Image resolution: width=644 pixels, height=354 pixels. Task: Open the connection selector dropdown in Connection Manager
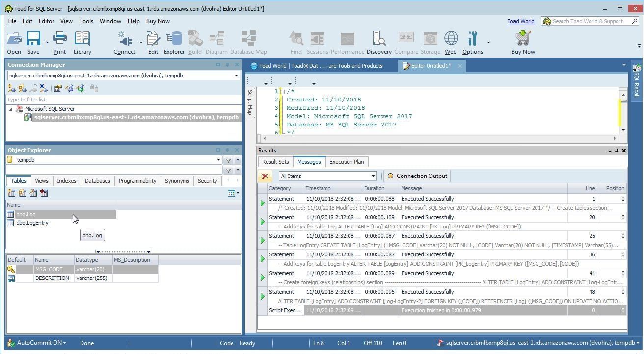pos(236,76)
